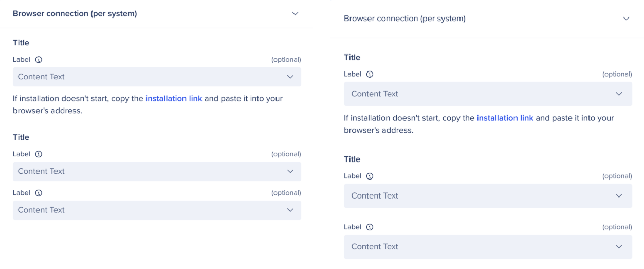Follow the installation link in left panel
The image size is (644, 269).
point(174,98)
